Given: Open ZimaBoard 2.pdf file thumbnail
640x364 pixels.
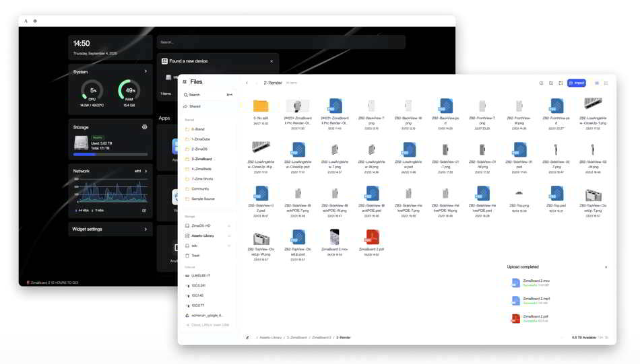Looking at the screenshot, I should pos(372,236).
